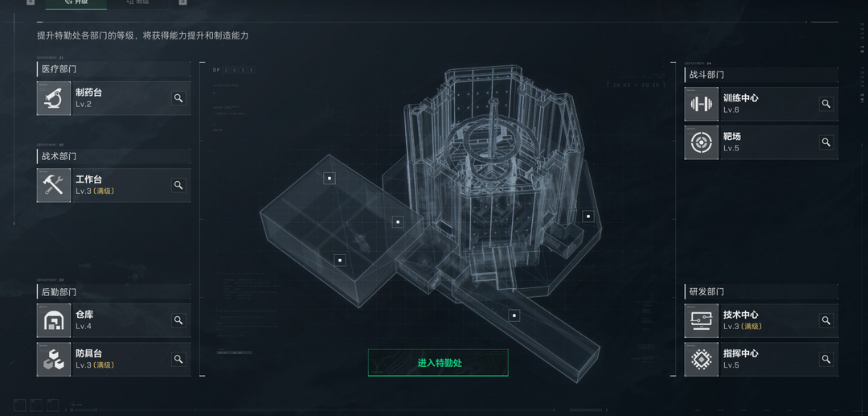868x416 pixels.
Task: Open the 制药台 microscope icon
Action: [x=54, y=99]
